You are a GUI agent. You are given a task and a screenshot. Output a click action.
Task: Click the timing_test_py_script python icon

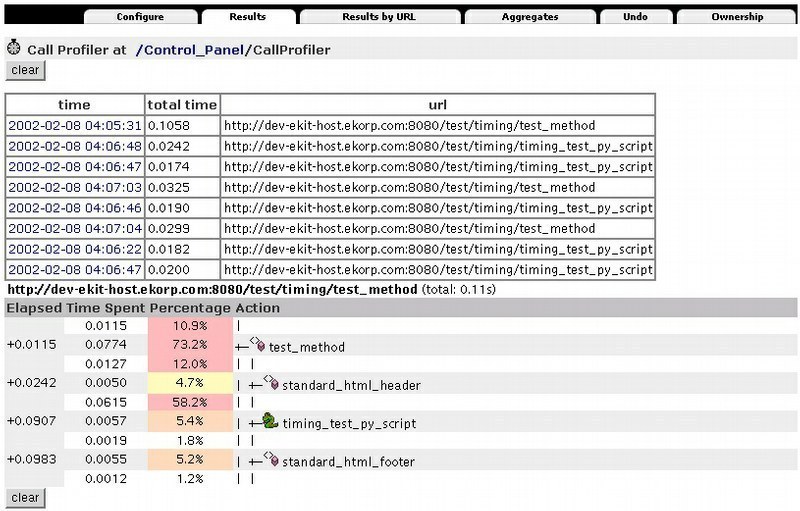tap(271, 422)
